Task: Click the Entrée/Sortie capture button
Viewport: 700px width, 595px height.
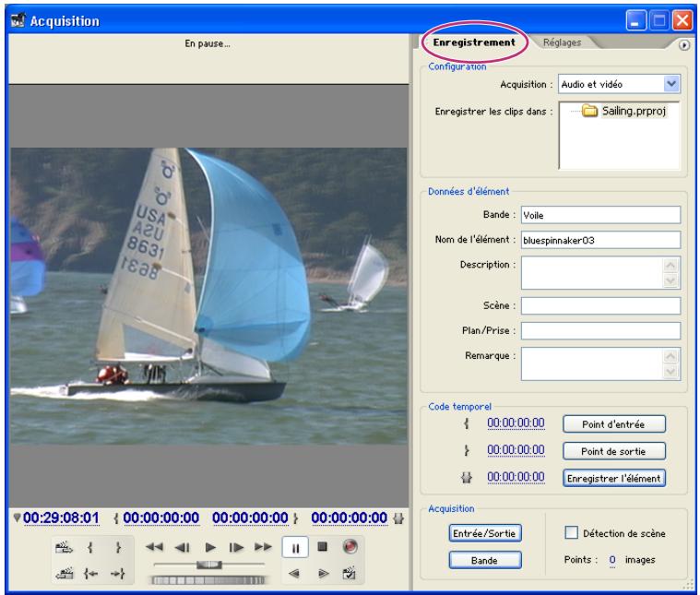Action: point(484,533)
